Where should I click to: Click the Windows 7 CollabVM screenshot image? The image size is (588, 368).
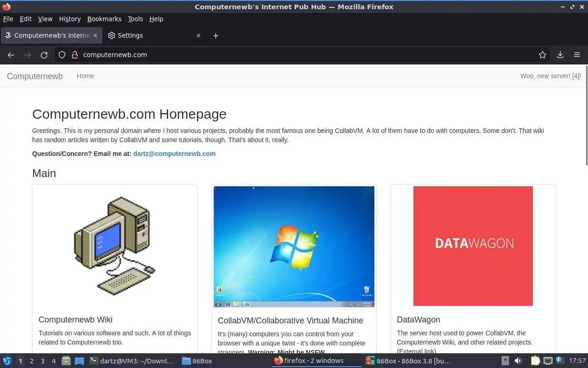[294, 247]
